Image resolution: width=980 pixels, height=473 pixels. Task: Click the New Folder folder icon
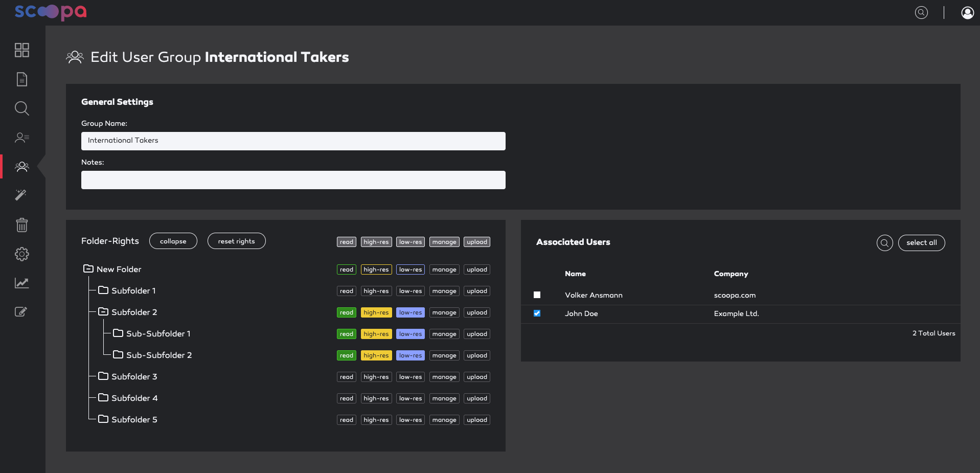coord(88,268)
